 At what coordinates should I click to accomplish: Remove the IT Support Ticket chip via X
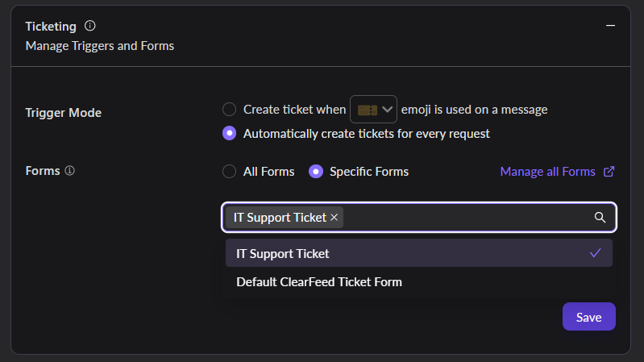tap(334, 217)
